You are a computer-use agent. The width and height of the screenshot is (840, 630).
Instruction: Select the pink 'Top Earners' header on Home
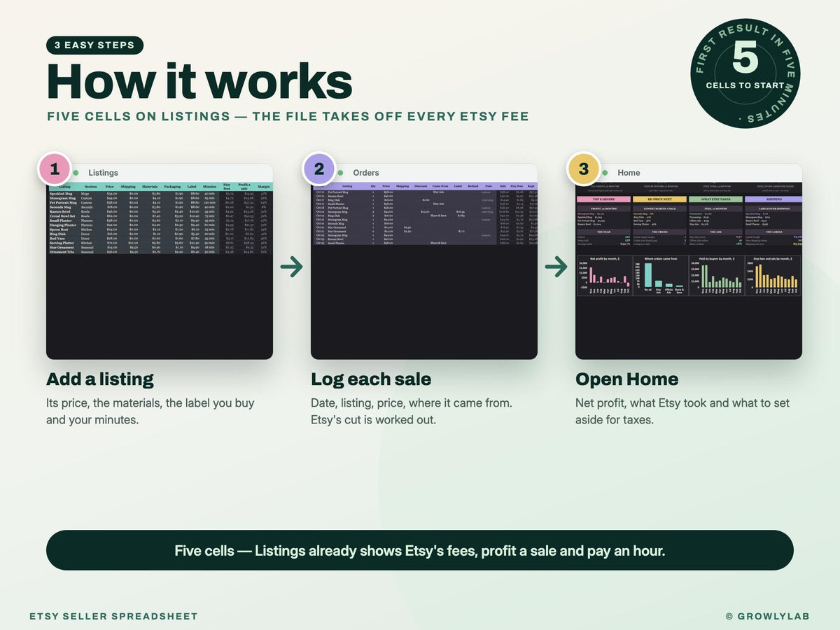point(603,199)
